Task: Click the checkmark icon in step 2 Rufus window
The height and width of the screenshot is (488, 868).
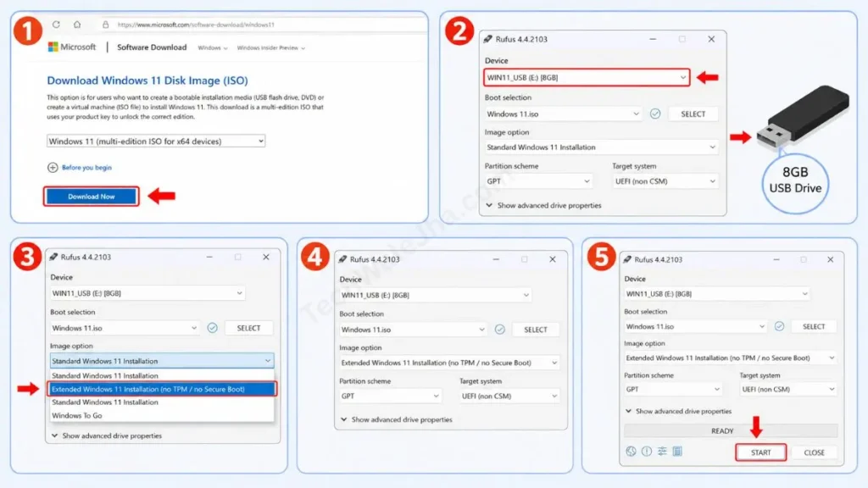Action: 655,114
